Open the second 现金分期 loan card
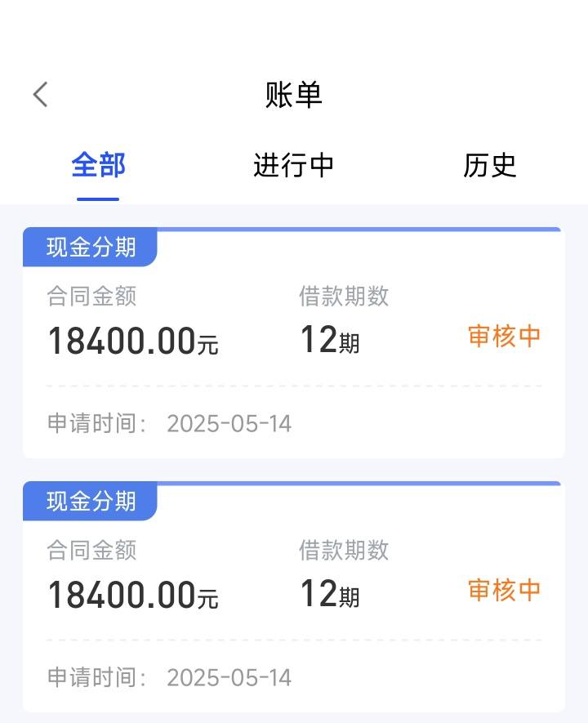The height and width of the screenshot is (723, 588). point(293,596)
